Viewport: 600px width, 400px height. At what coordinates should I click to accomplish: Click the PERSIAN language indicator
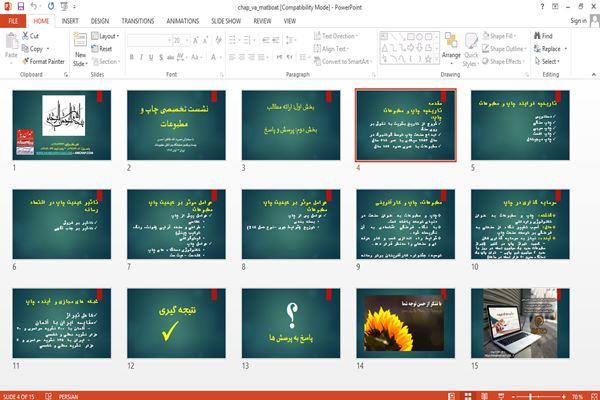point(68,396)
